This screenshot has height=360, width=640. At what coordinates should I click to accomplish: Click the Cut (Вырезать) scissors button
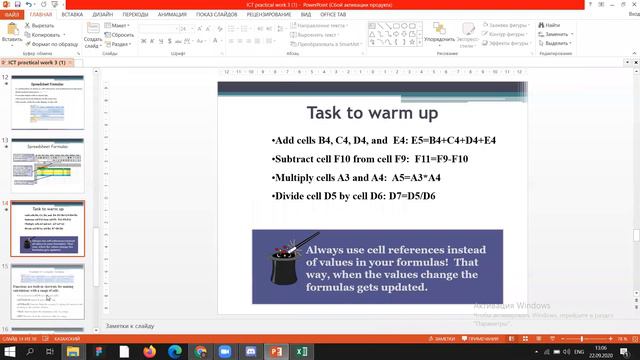tap(39, 25)
